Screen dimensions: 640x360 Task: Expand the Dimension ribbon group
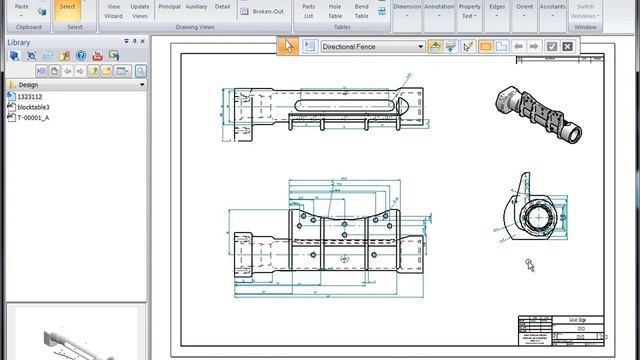pos(407,11)
